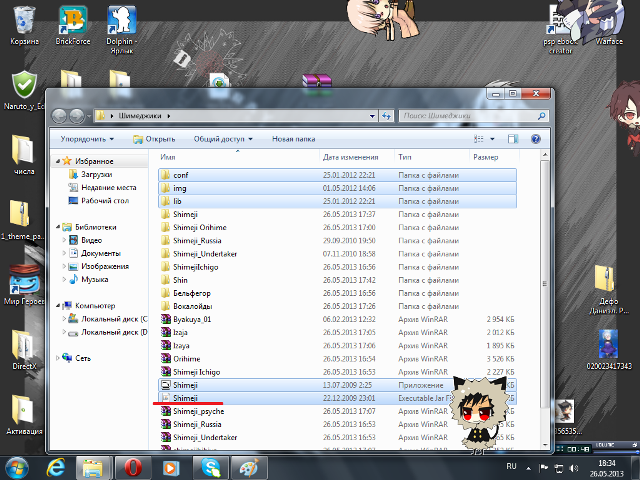Select the Shimeji executable jar file

[187, 397]
